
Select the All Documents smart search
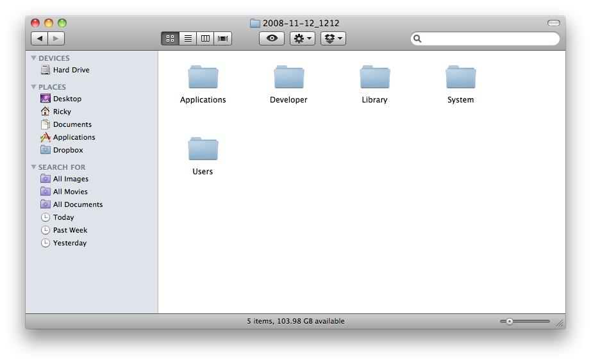(x=71, y=204)
